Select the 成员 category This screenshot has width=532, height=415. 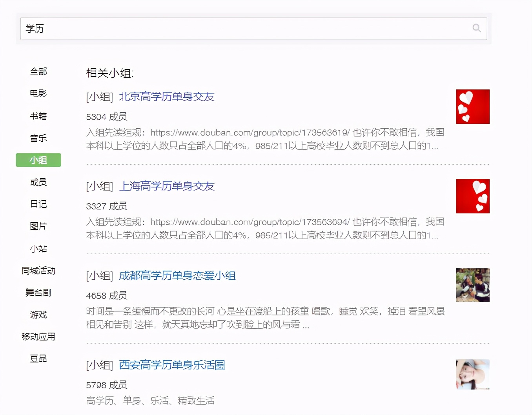tap(38, 182)
